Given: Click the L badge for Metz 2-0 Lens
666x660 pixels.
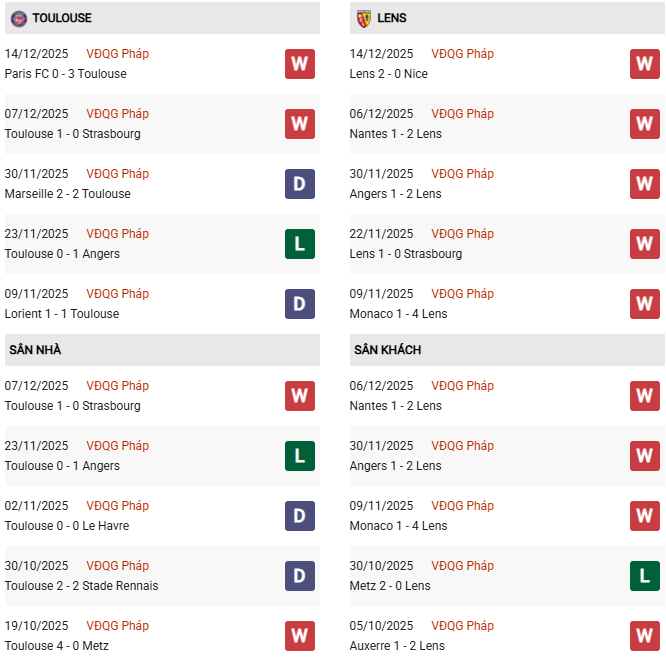Looking at the screenshot, I should pos(644,576).
